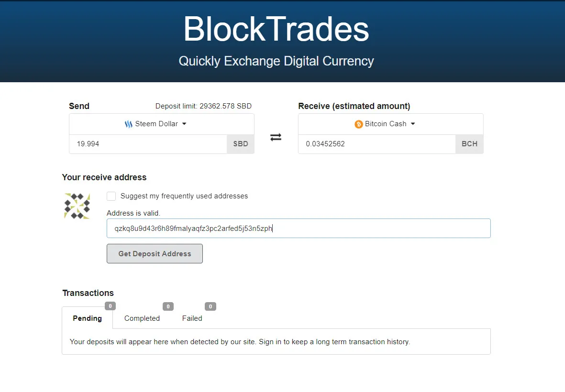
Task: Click the Send label above currency selector
Action: (79, 106)
